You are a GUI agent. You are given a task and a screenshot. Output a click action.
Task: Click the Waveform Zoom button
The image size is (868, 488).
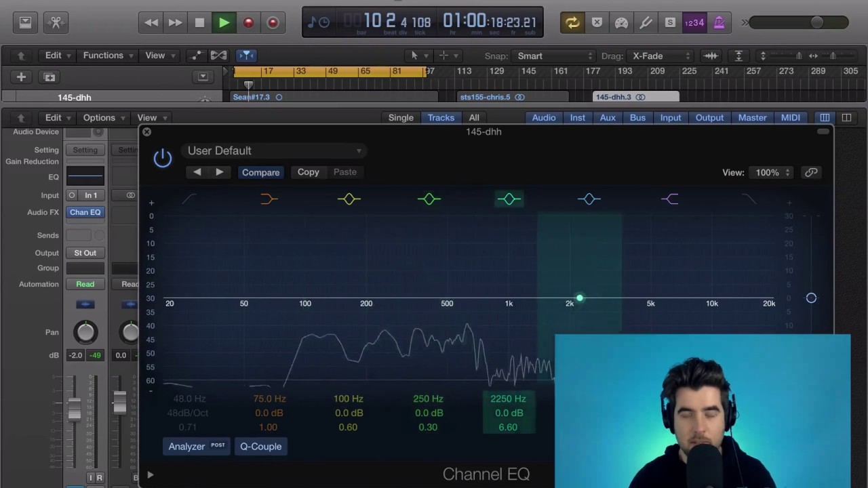pyautogui.click(x=711, y=56)
